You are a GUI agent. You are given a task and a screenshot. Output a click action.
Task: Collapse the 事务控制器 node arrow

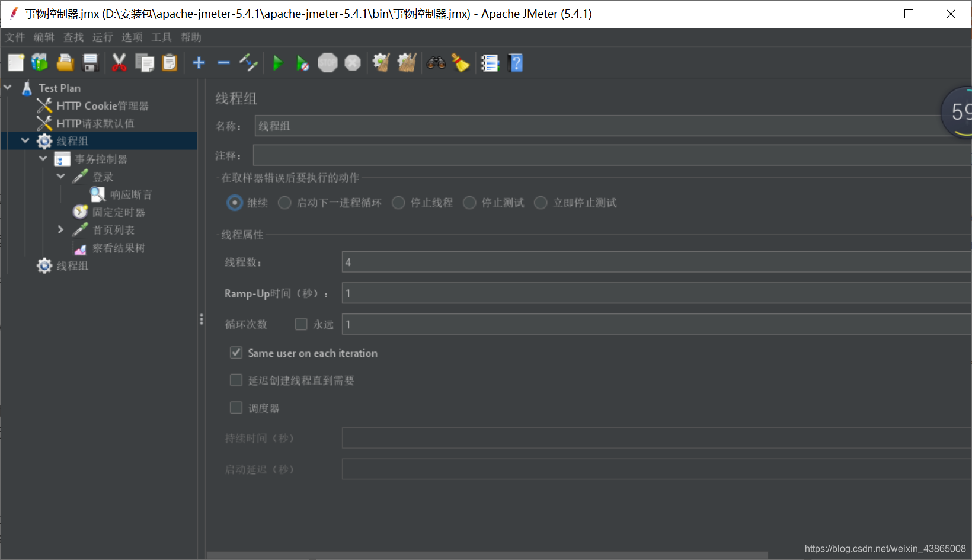coord(43,159)
